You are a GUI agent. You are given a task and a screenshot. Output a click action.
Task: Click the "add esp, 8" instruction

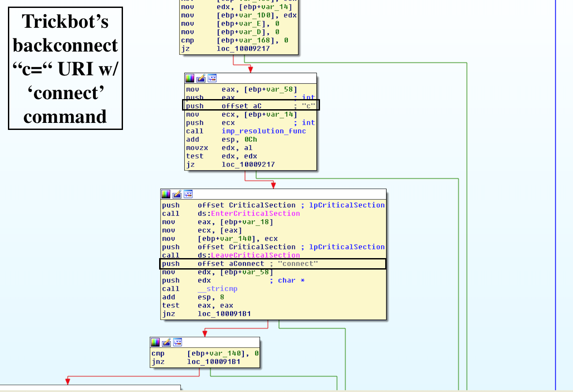[x=193, y=297]
